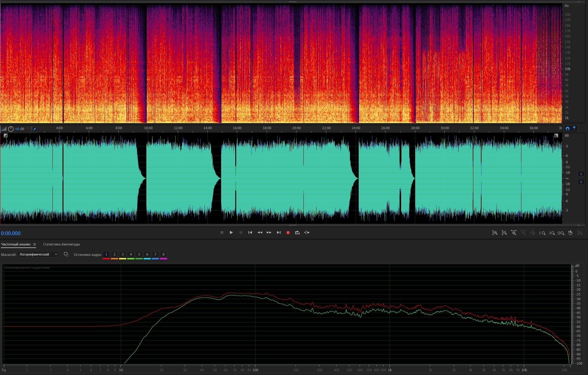Click the 100 label on frequency axis
This screenshot has height=375, width=588.
point(255,370)
